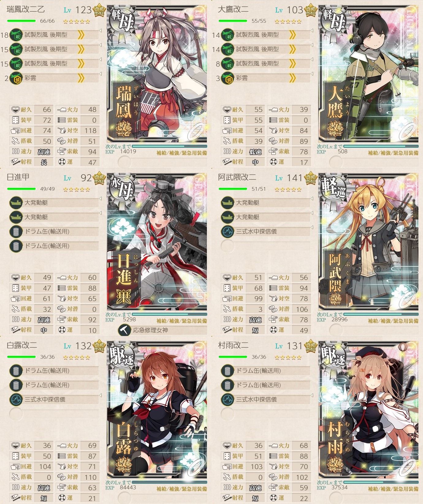Click Abukuma's 三式水中探信儀 sonar icon
Screen dimensions: 423x504
(227, 231)
